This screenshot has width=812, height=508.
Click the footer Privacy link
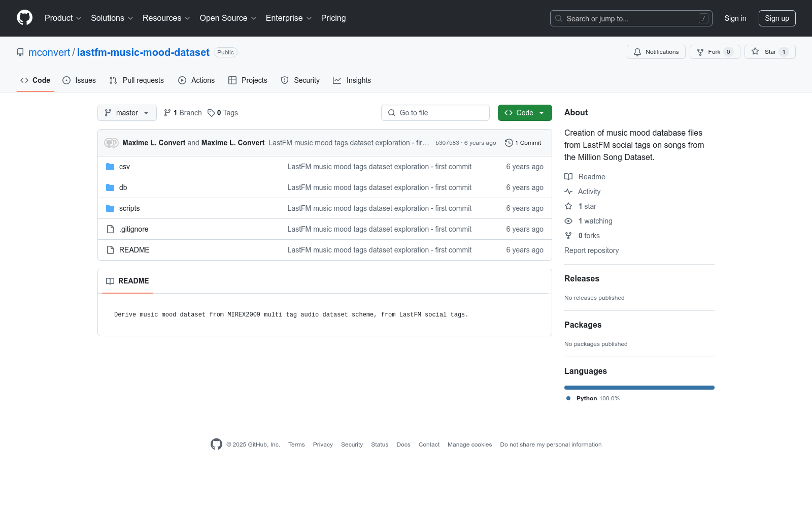pyautogui.click(x=323, y=444)
